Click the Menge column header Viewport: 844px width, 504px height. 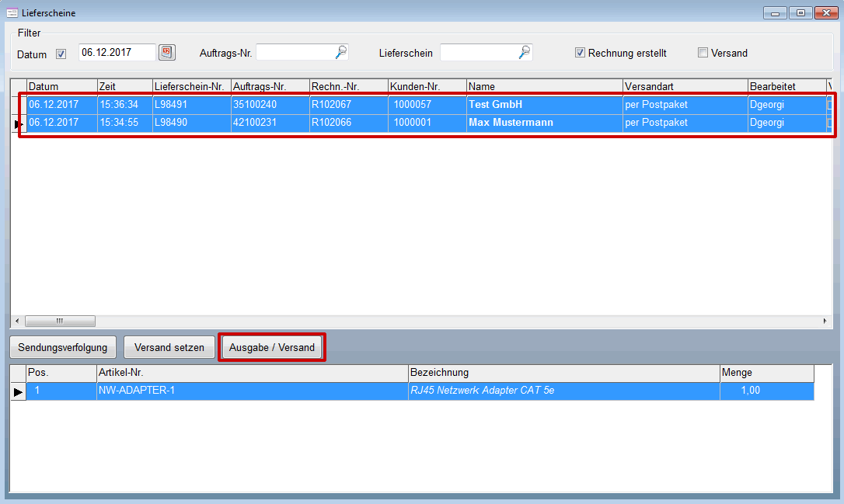tap(767, 372)
